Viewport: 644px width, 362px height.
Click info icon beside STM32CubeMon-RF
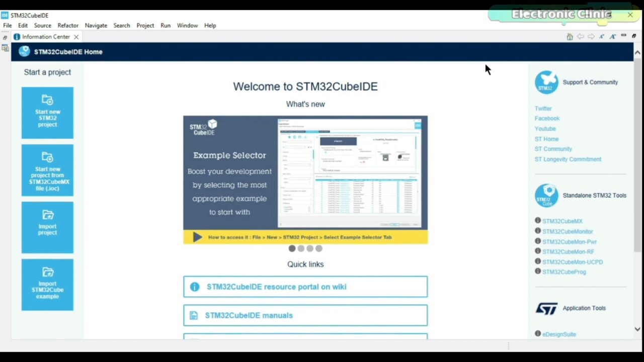click(x=538, y=251)
